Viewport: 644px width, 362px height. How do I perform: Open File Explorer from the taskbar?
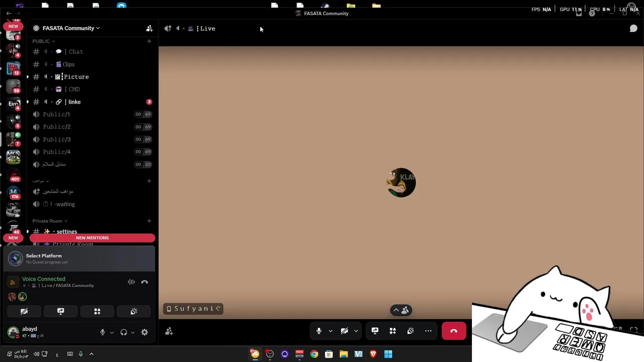[344, 354]
